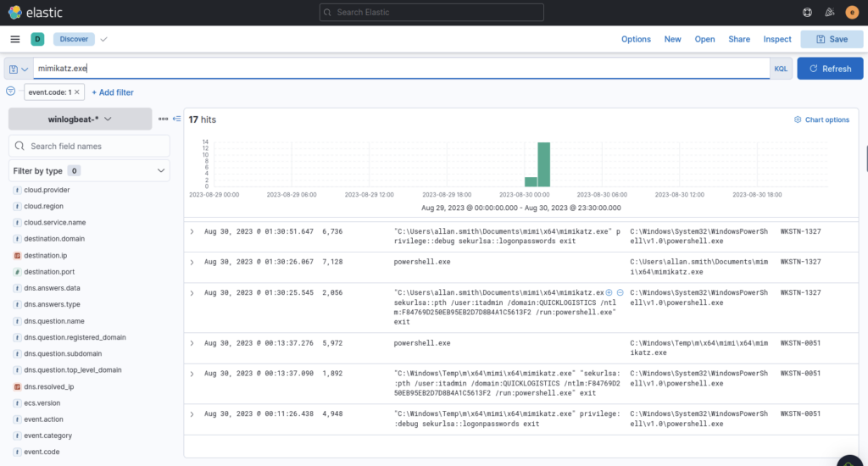This screenshot has width=868, height=466.
Task: Click the Refresh button
Action: click(830, 69)
